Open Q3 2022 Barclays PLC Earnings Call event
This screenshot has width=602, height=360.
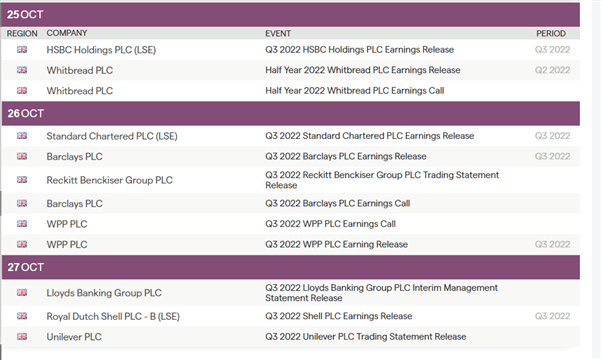click(337, 203)
